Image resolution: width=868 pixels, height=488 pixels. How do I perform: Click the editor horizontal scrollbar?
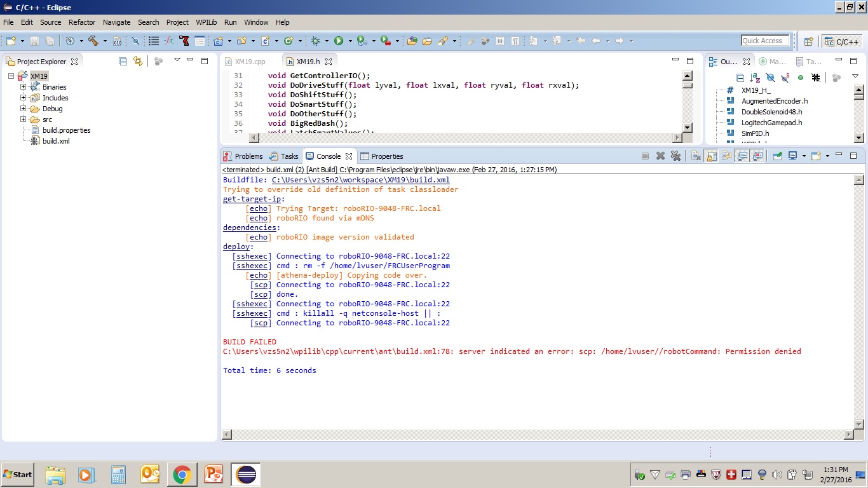point(465,137)
